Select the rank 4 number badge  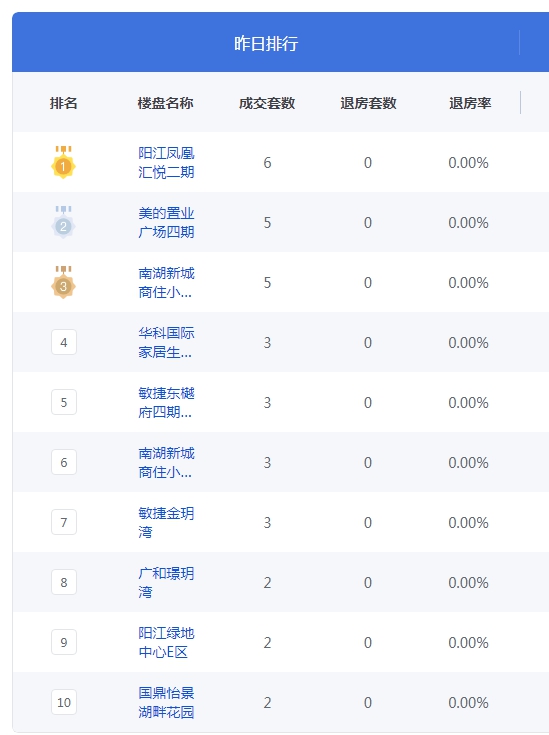tap(64, 342)
